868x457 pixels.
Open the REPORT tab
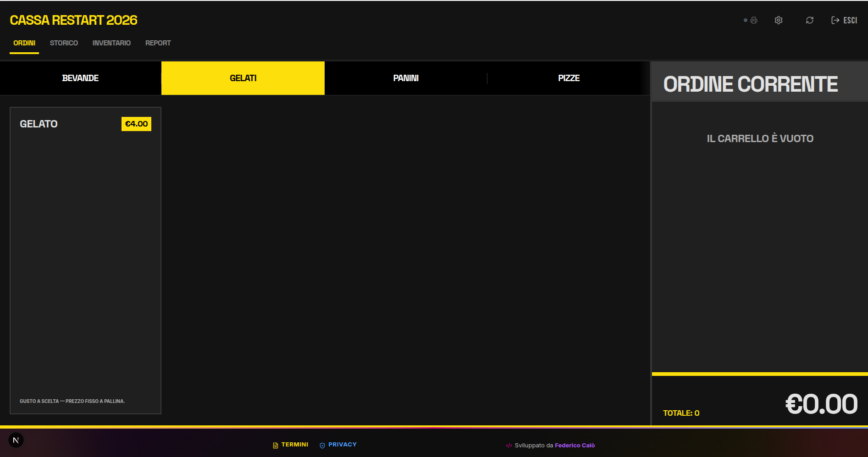coord(158,43)
